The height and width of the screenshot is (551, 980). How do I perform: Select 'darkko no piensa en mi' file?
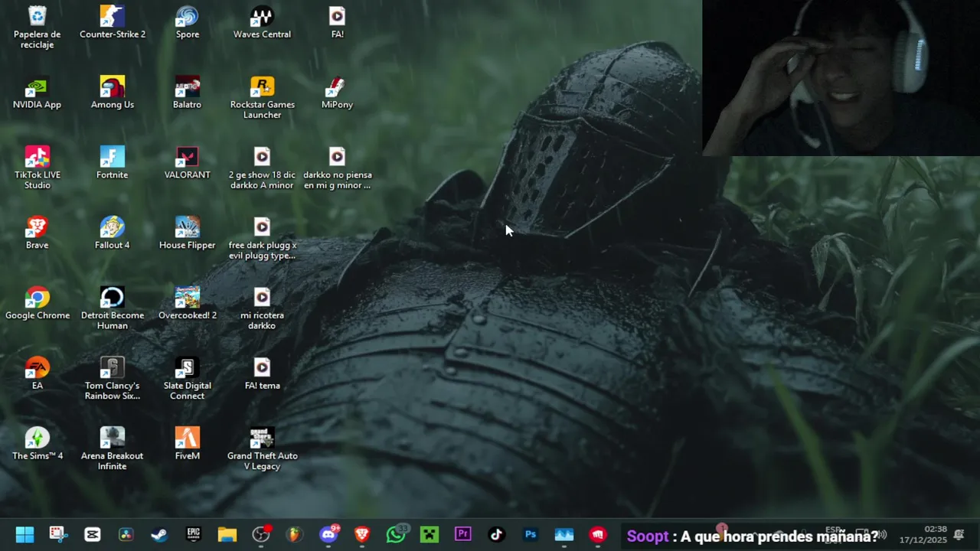337,168
